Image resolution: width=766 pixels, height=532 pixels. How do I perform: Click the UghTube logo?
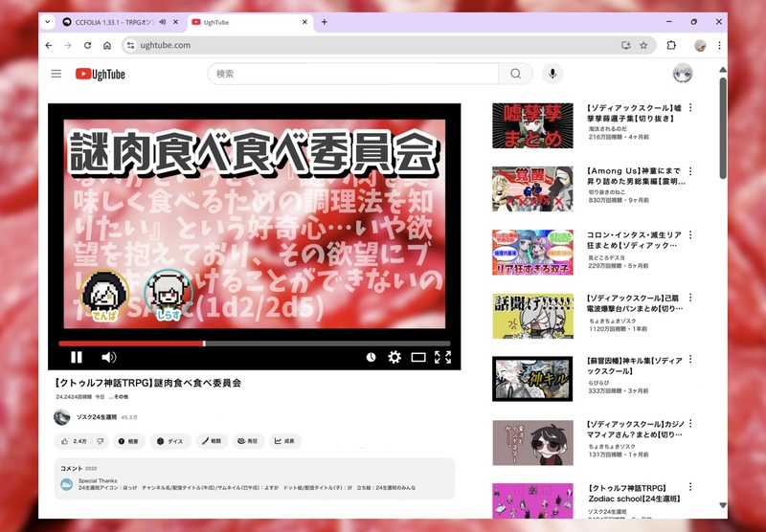[101, 74]
